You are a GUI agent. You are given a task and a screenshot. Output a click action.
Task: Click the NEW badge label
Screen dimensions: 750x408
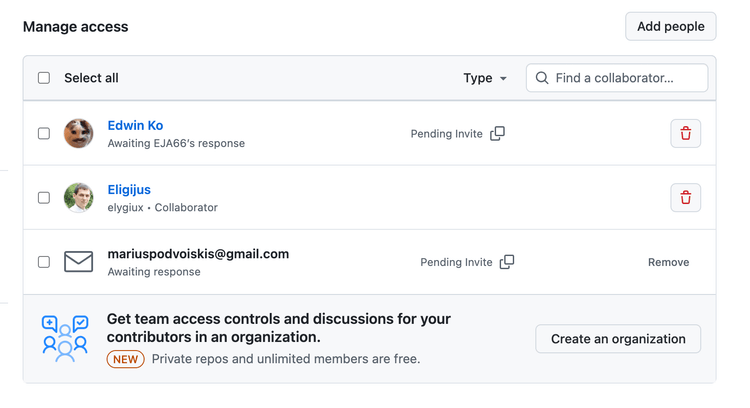coord(125,359)
